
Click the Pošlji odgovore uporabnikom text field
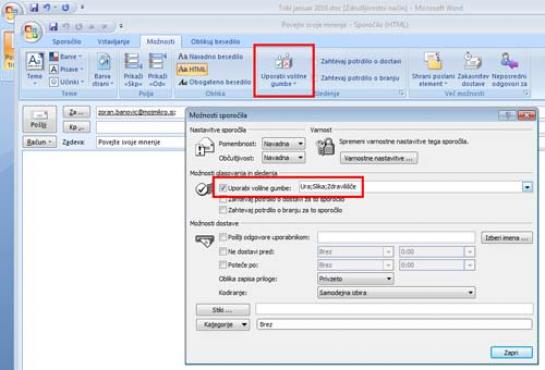[x=396, y=238]
